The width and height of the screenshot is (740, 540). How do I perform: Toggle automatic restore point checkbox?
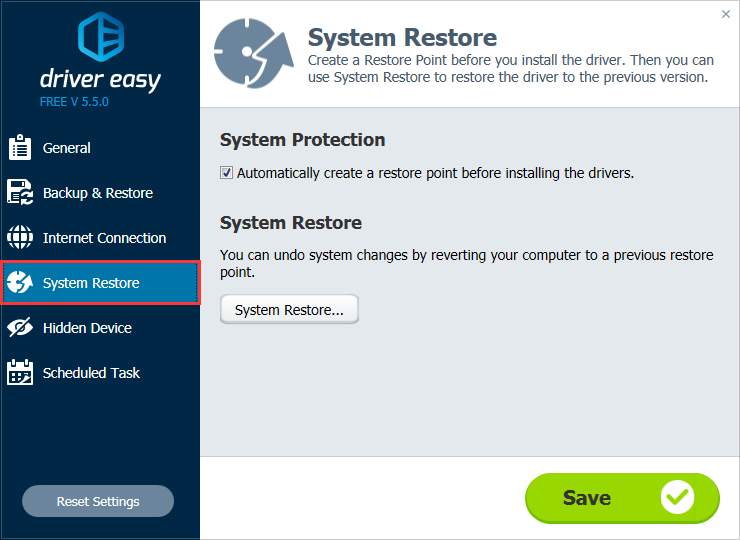point(226,173)
